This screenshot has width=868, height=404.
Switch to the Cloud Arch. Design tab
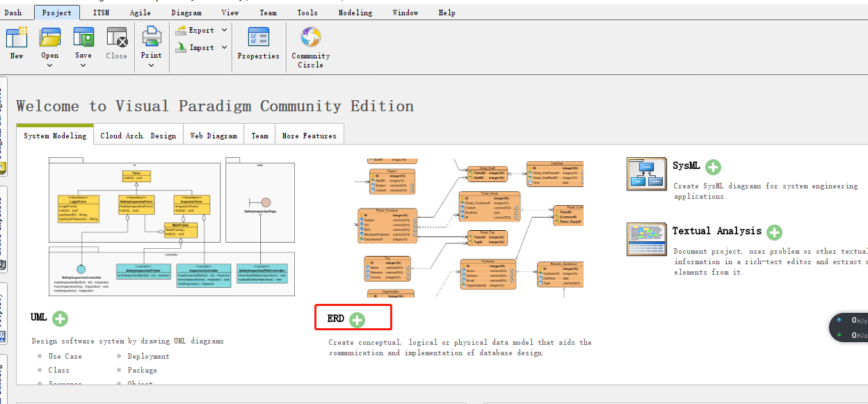138,136
